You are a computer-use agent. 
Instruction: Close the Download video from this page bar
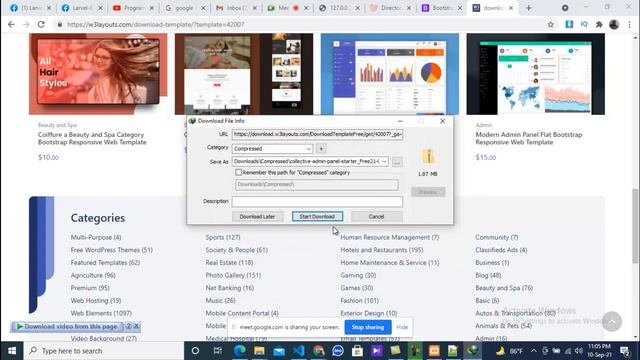pyautogui.click(x=137, y=326)
